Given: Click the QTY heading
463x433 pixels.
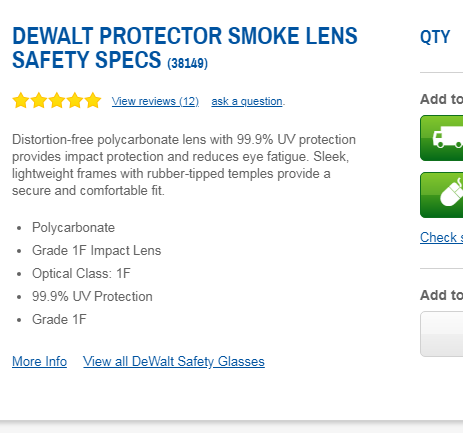Looking at the screenshot, I should 435,37.
